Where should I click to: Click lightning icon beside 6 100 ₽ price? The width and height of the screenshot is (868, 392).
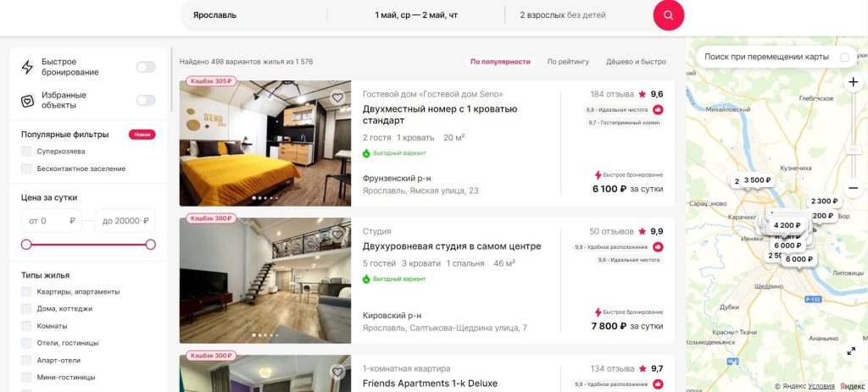tap(598, 174)
